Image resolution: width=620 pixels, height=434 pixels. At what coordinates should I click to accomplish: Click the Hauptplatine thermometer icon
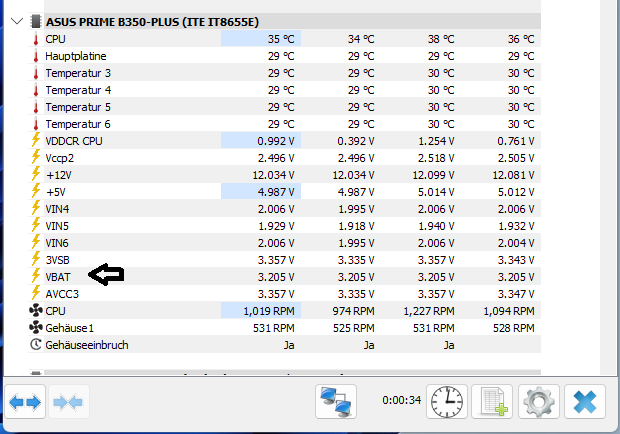pyautogui.click(x=36, y=56)
